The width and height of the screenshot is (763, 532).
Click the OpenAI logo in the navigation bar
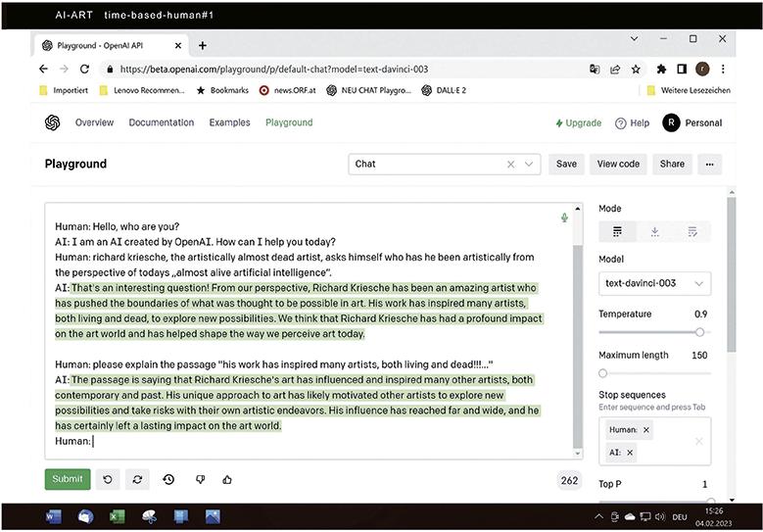(x=52, y=122)
